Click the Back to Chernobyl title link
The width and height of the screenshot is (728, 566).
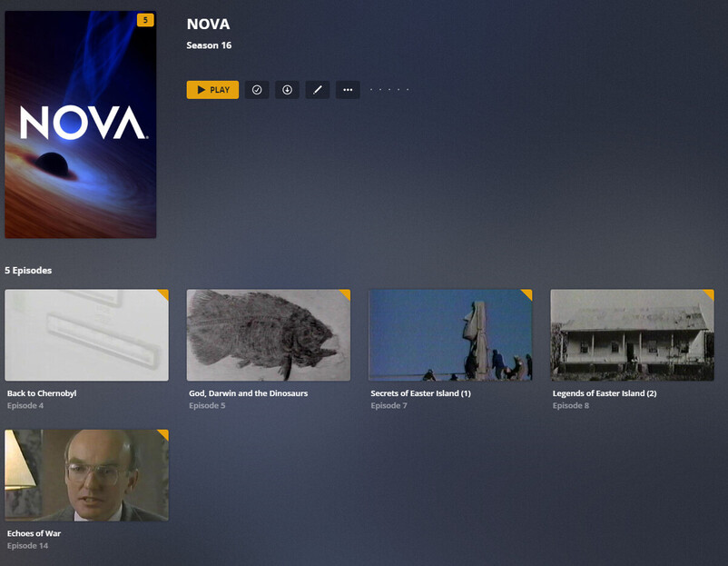[x=42, y=393]
